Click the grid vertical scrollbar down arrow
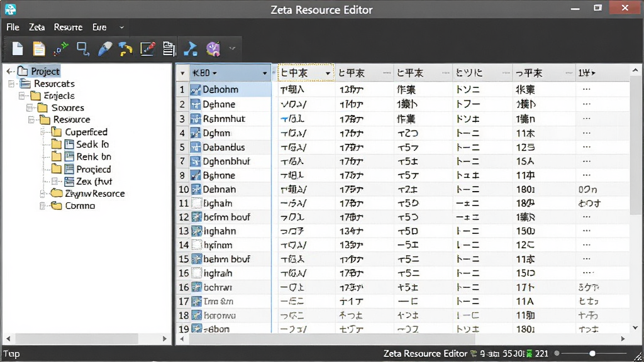Screen dimensions: 644x362 (635, 327)
